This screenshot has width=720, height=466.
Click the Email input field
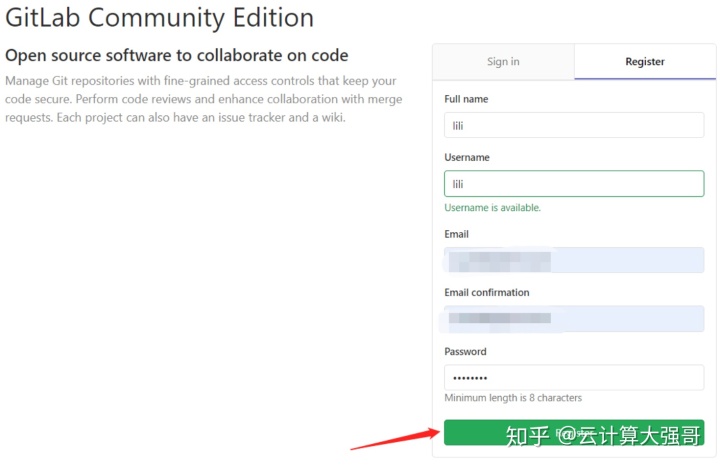(x=574, y=260)
